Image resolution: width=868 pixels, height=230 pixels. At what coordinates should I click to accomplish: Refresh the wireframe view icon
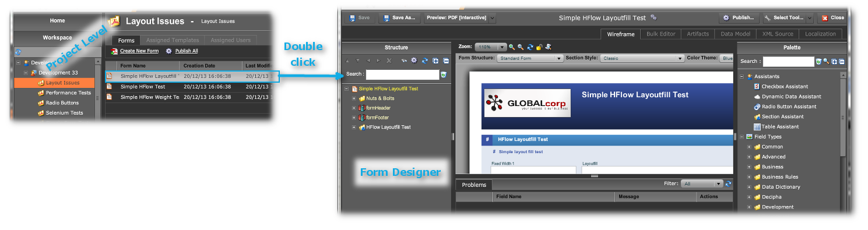530,47
